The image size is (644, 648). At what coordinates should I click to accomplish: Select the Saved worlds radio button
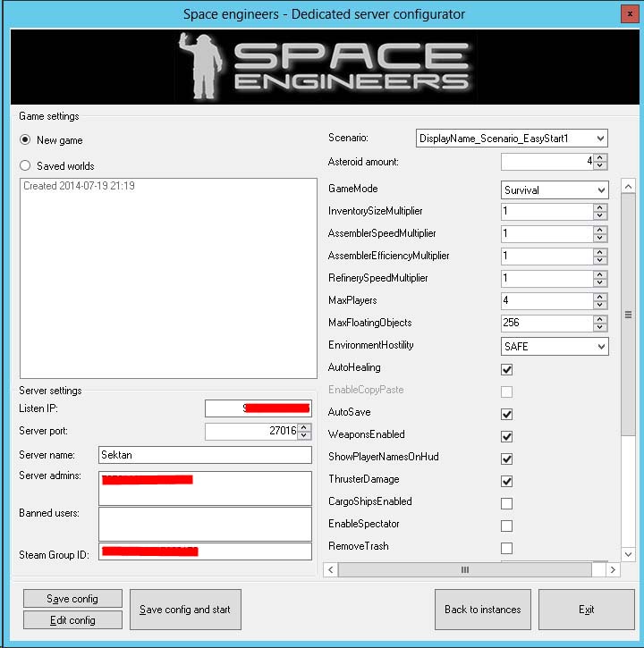tap(25, 165)
